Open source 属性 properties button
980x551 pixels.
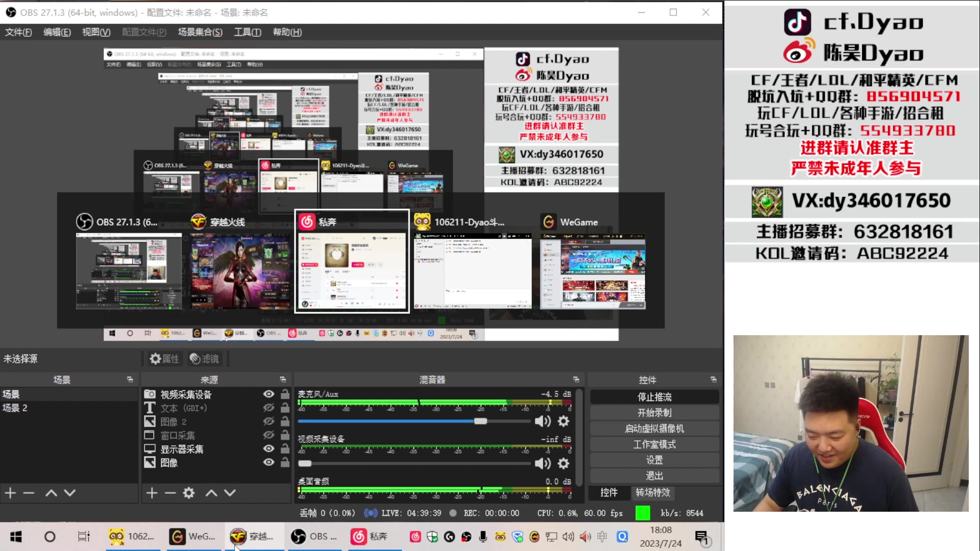(x=164, y=359)
